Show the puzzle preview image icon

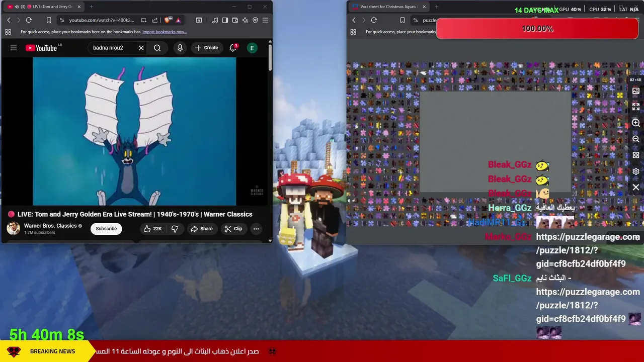[636, 91]
